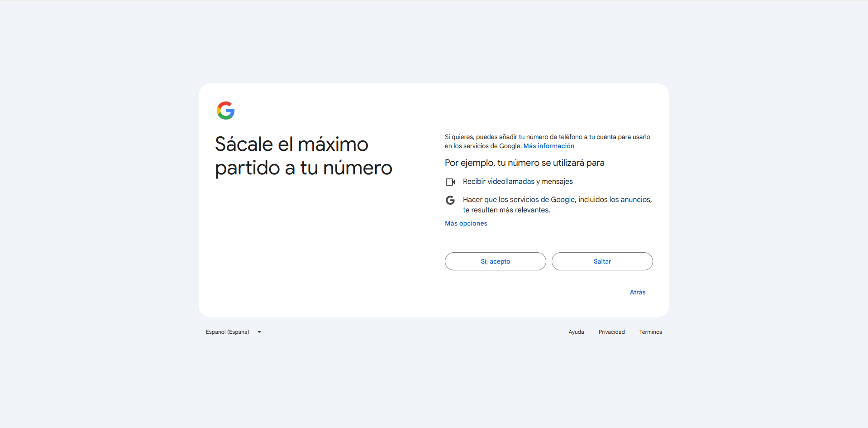Click the video camera icon
868x428 pixels.
(450, 182)
